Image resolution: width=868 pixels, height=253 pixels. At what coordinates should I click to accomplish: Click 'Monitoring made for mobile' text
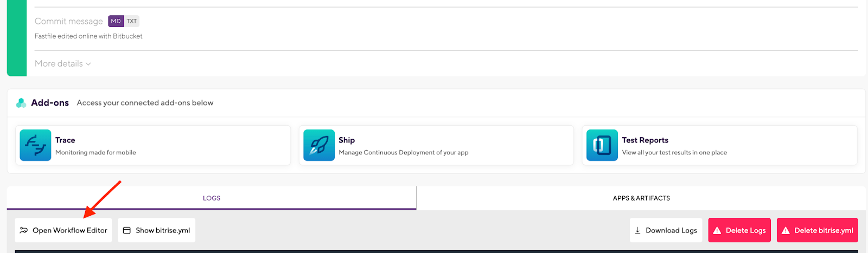95,153
